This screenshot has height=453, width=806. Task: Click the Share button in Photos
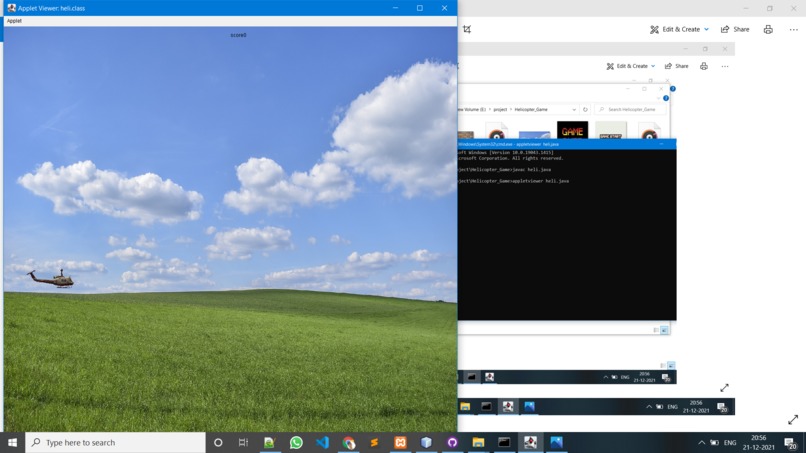[x=735, y=29]
